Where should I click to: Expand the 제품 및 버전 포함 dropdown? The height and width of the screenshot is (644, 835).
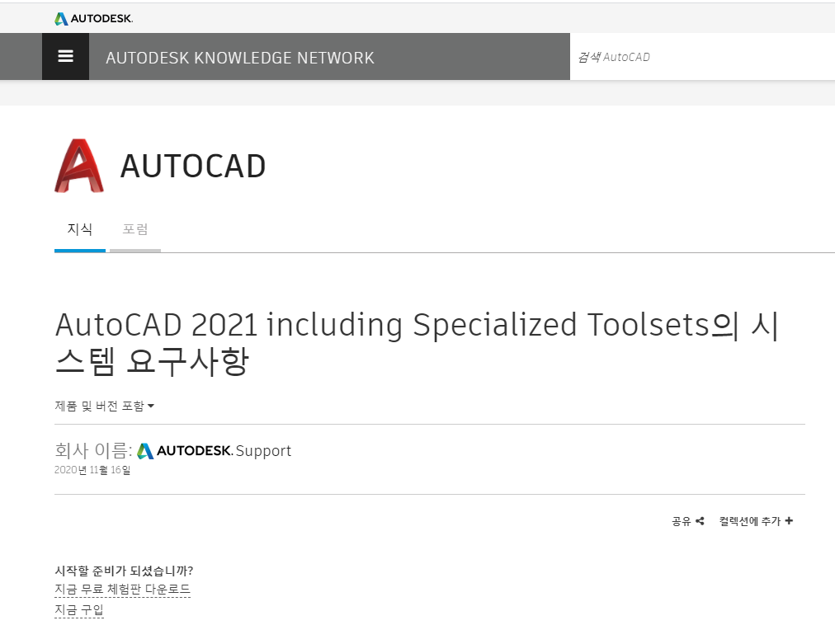[104, 406]
